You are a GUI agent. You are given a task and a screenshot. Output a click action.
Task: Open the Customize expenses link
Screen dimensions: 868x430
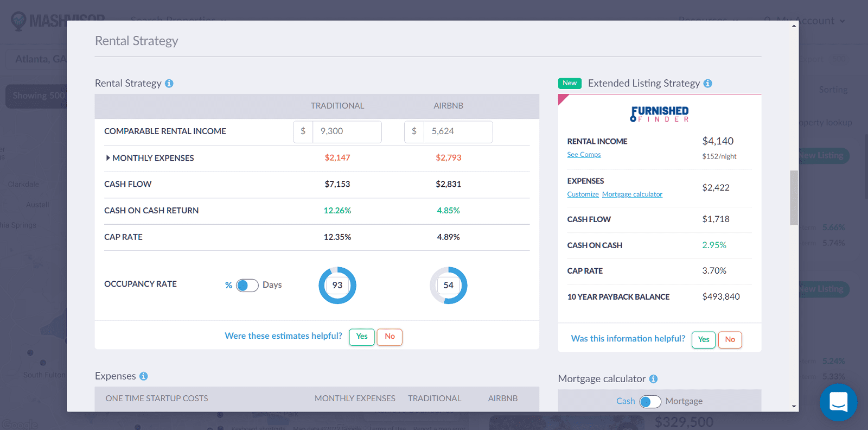tap(583, 194)
